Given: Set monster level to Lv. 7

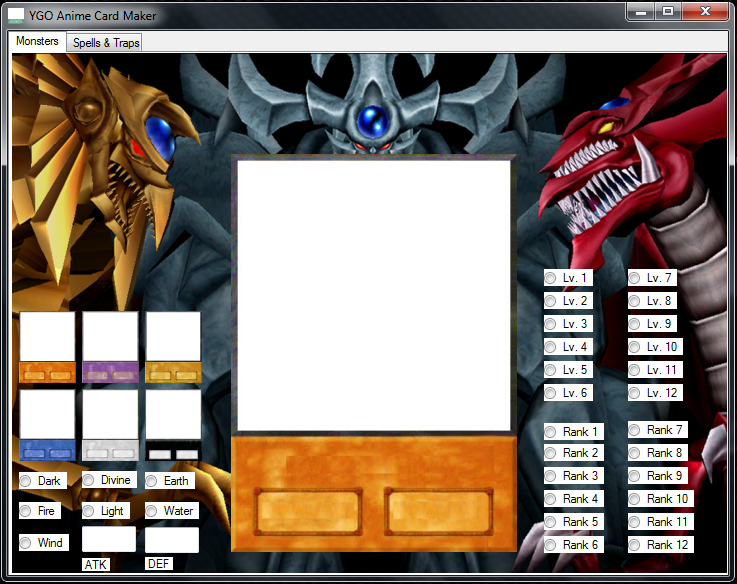Looking at the screenshot, I should [x=652, y=278].
